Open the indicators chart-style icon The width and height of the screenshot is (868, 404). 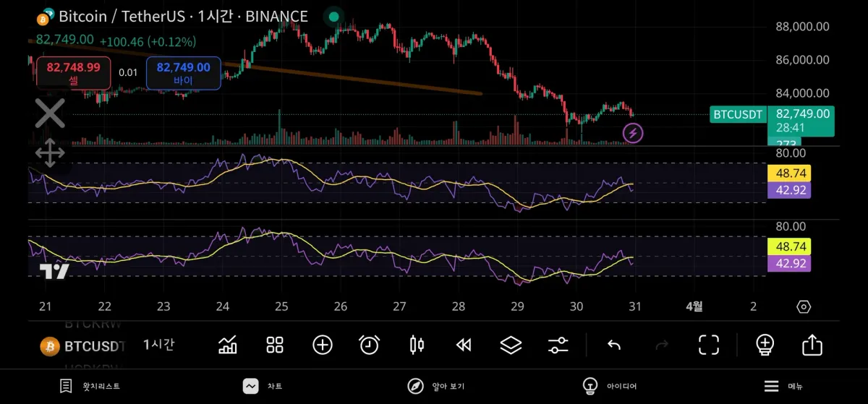click(x=227, y=345)
